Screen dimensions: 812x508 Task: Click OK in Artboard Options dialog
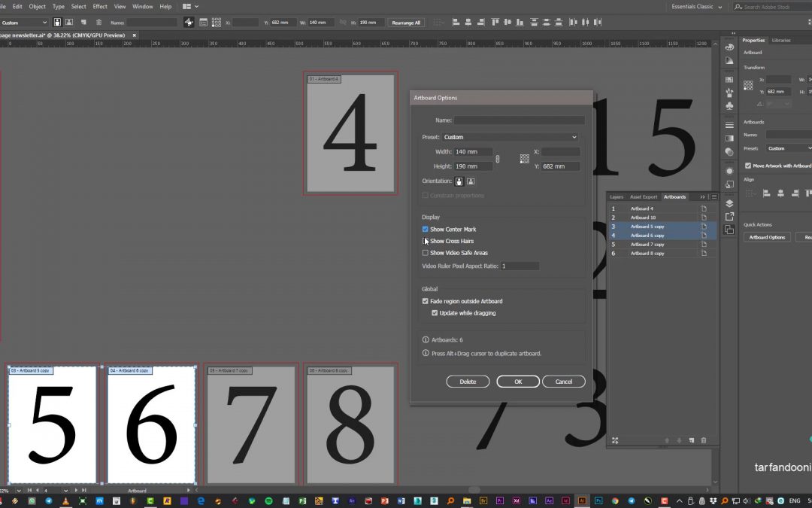[x=518, y=382]
